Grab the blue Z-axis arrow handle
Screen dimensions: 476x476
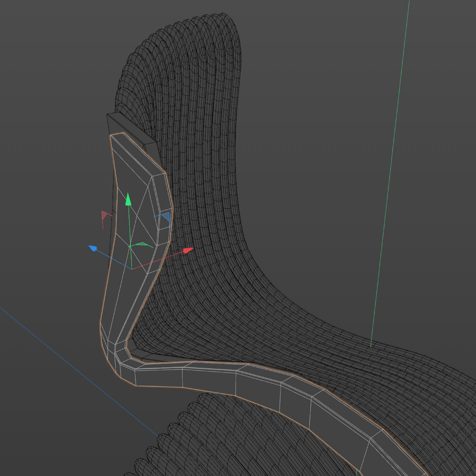click(93, 248)
